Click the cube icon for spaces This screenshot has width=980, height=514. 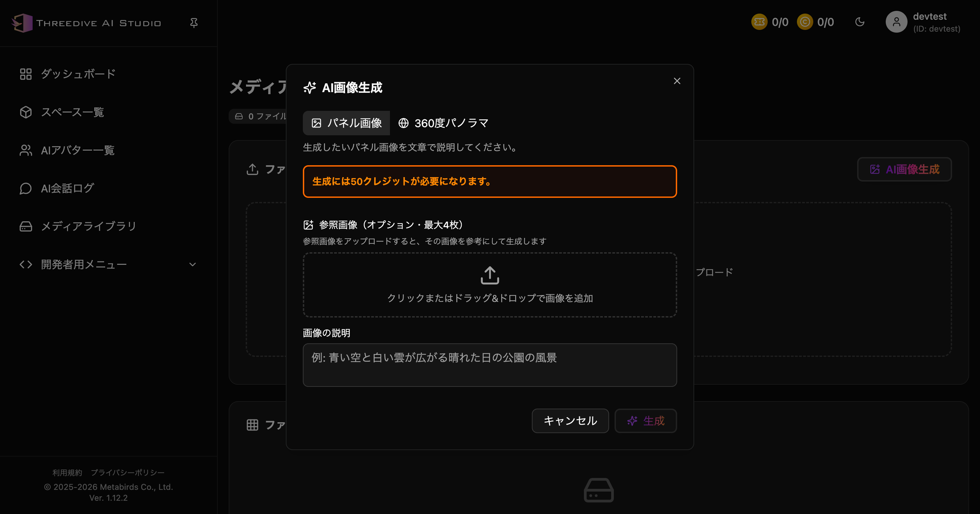pos(26,112)
